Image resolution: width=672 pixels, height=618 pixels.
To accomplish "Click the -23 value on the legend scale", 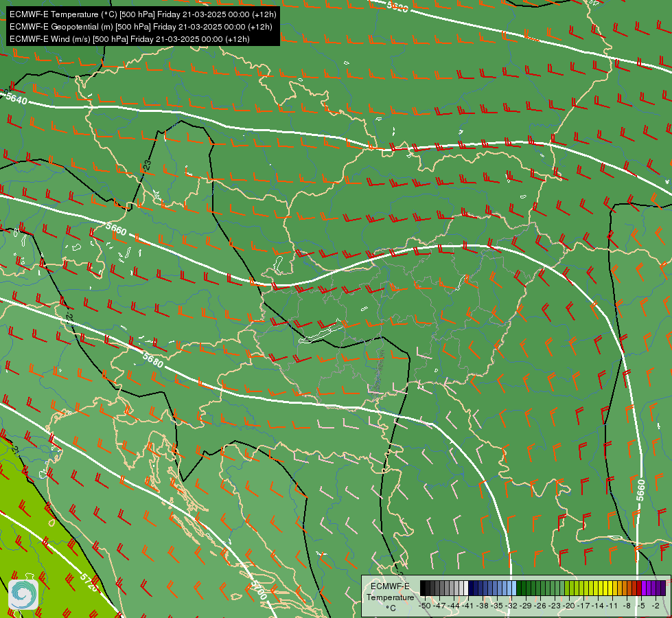I will (x=555, y=606).
